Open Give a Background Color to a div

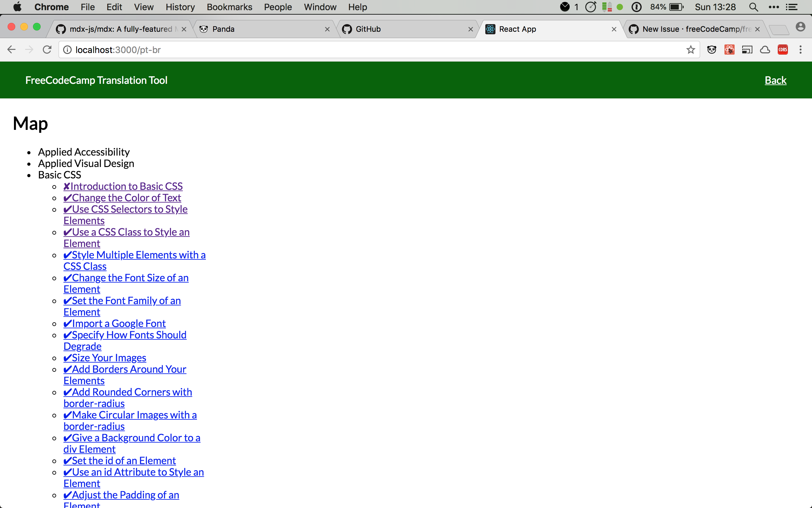tap(132, 443)
